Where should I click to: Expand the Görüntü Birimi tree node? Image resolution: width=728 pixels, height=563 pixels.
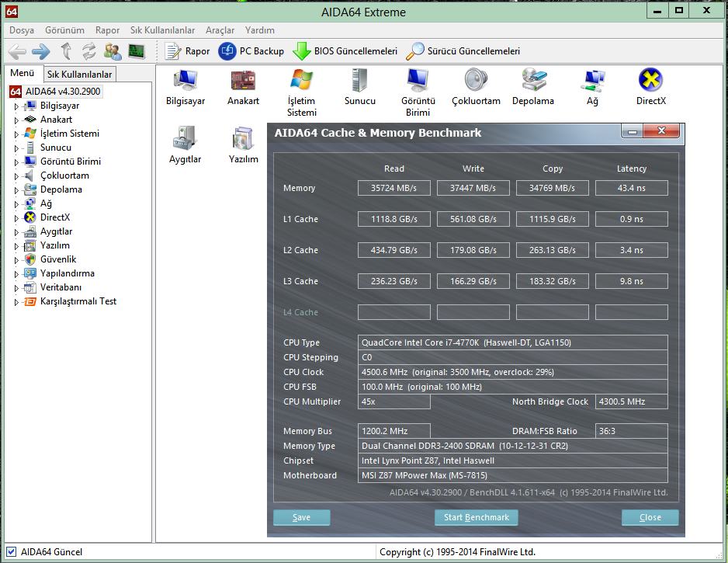[16, 162]
